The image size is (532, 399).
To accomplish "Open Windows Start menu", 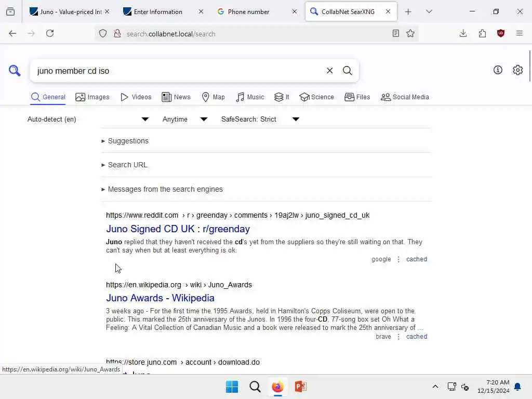I will point(232,387).
